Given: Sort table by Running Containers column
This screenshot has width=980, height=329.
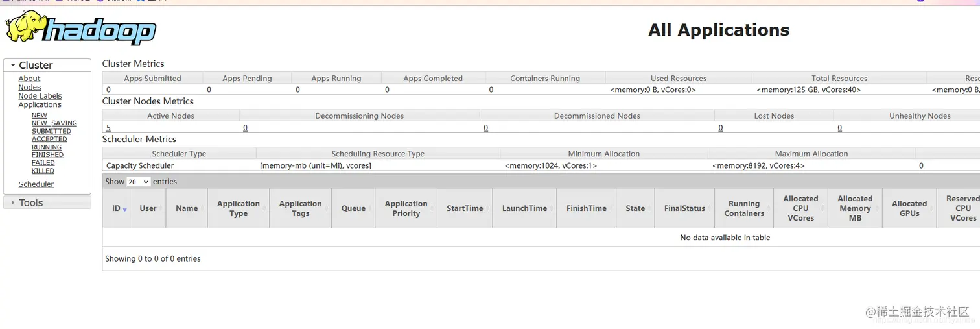Looking at the screenshot, I should pos(744,208).
